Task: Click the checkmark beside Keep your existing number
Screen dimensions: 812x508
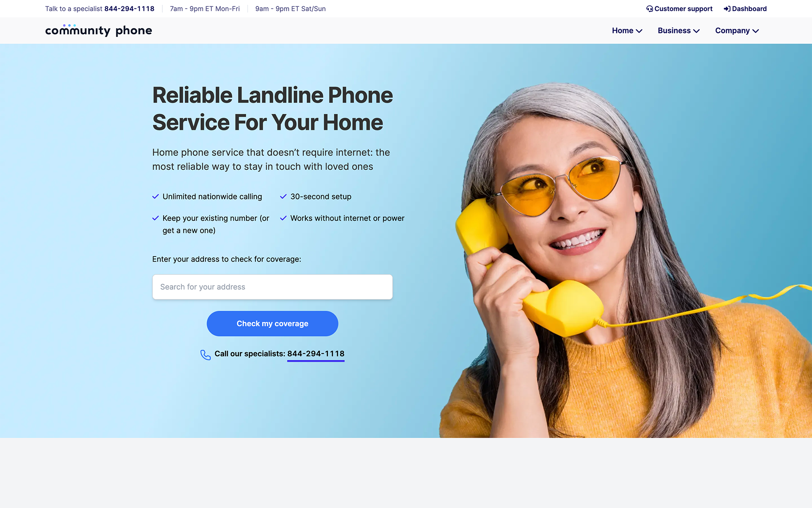Action: pyautogui.click(x=156, y=218)
